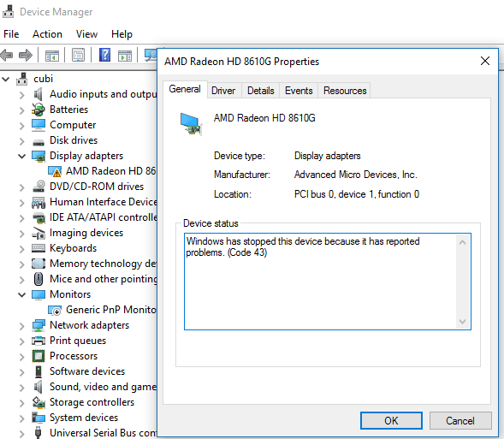This screenshot has height=439, width=504.
Task: Click inside the Device status text box
Action: pos(328,282)
